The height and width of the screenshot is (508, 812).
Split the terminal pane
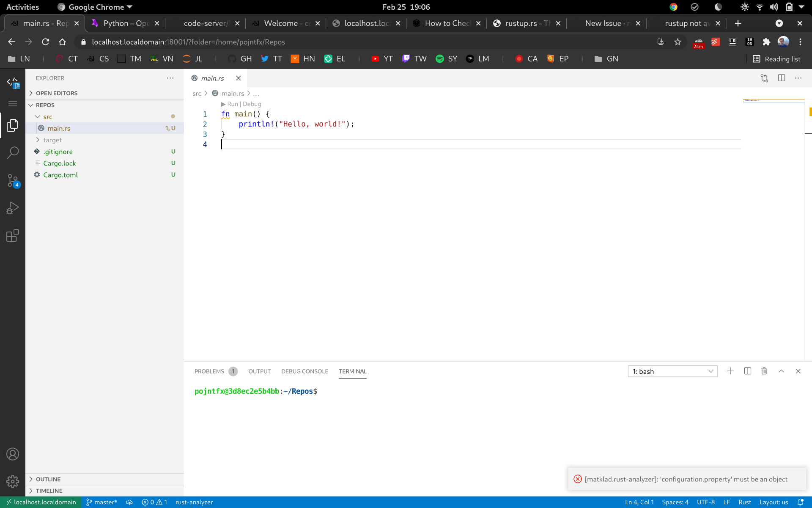click(x=747, y=371)
